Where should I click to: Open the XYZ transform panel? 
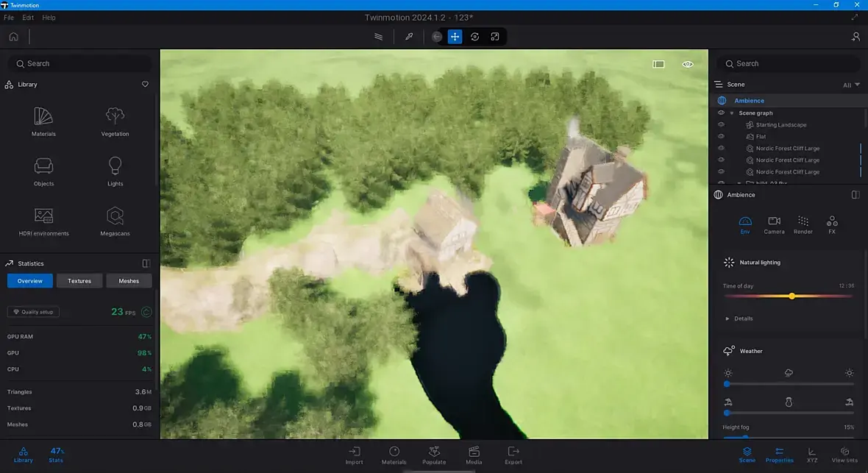pyautogui.click(x=812, y=455)
